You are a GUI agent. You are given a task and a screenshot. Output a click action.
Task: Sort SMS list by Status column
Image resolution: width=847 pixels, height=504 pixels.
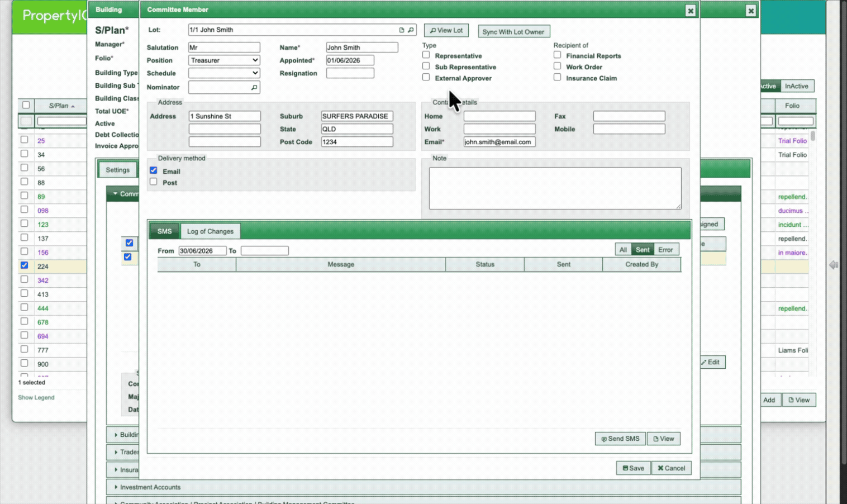(x=485, y=265)
